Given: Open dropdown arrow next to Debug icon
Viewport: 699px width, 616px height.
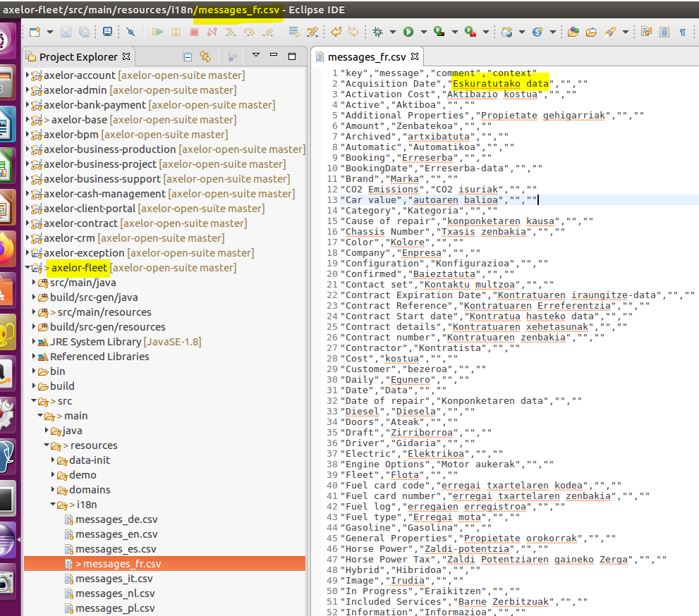Looking at the screenshot, I should pyautogui.click(x=393, y=32).
